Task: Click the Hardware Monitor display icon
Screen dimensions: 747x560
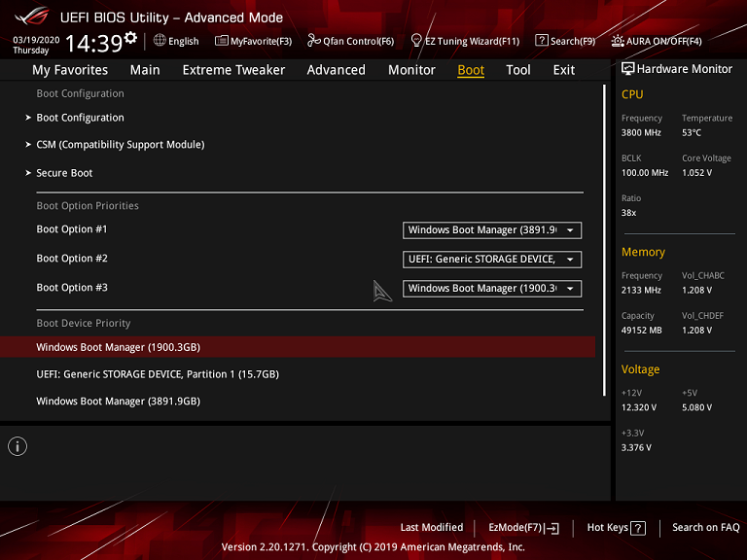Action: (x=627, y=69)
